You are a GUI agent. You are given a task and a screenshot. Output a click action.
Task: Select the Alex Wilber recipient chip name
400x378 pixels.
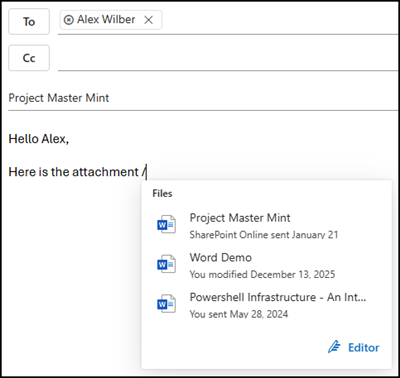(106, 20)
